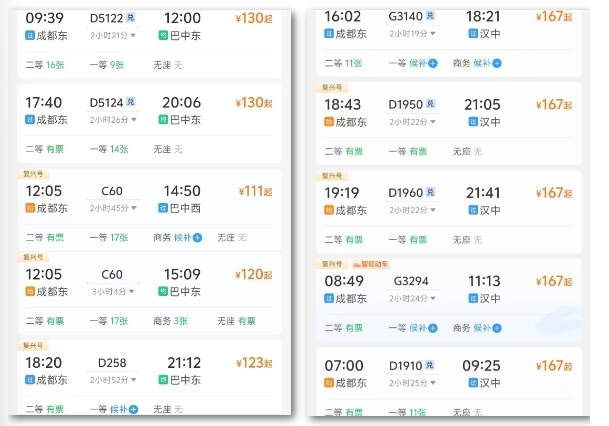Select the ¥111起 price on C60
Viewport: 609px width, 426px height.
[x=254, y=191]
